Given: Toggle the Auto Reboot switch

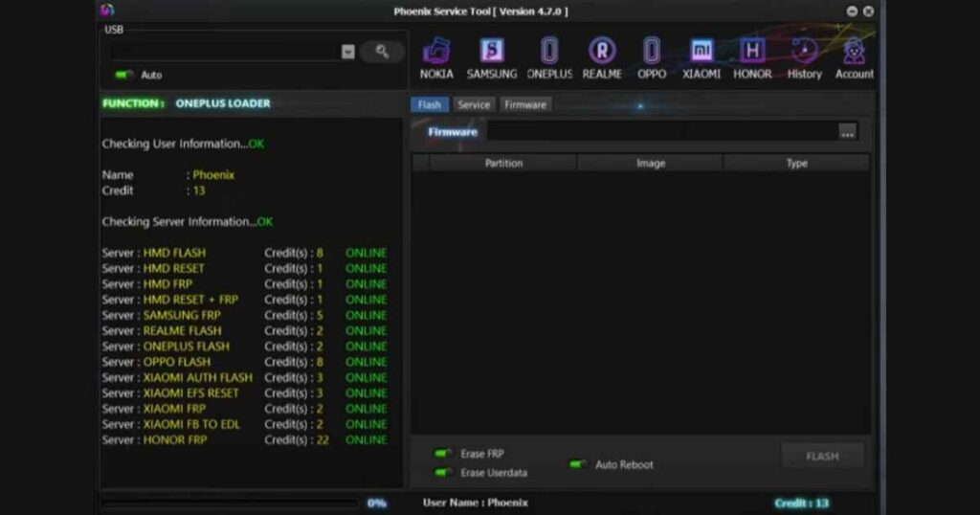Looking at the screenshot, I should tap(578, 464).
